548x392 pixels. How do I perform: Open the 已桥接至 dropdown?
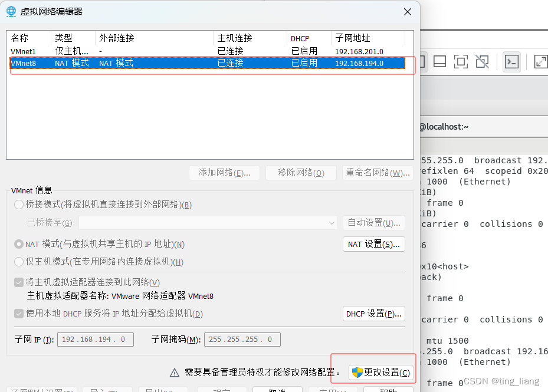click(208, 223)
